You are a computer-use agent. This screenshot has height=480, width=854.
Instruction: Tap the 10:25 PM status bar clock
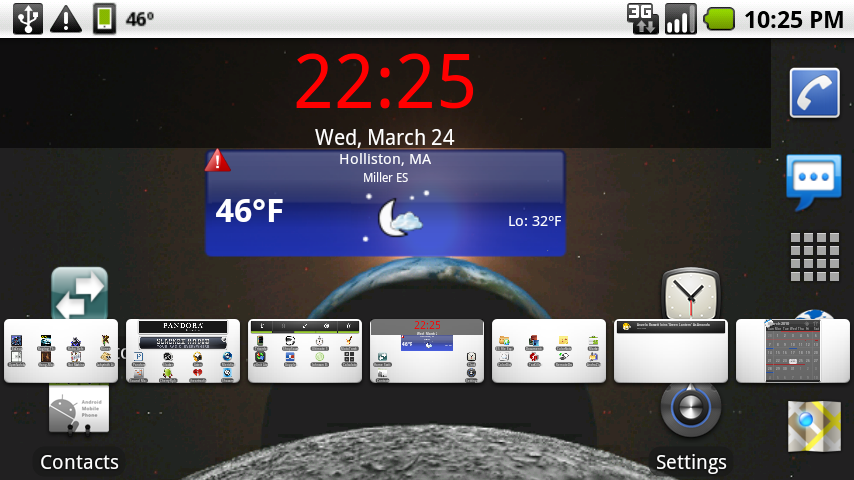pyautogui.click(x=794, y=20)
